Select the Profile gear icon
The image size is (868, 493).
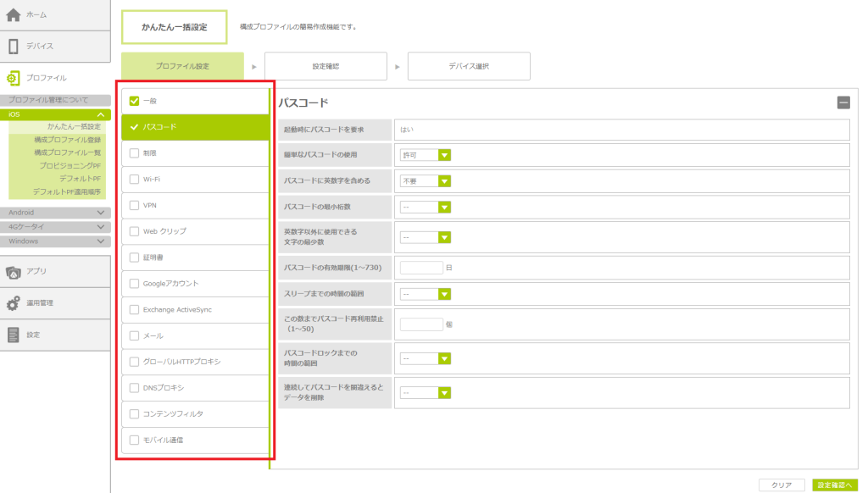point(14,78)
